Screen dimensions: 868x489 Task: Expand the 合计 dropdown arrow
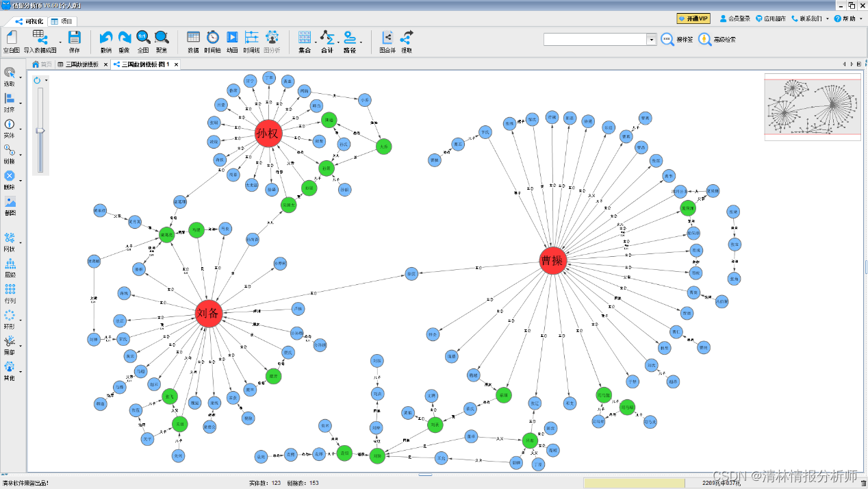[x=337, y=41]
